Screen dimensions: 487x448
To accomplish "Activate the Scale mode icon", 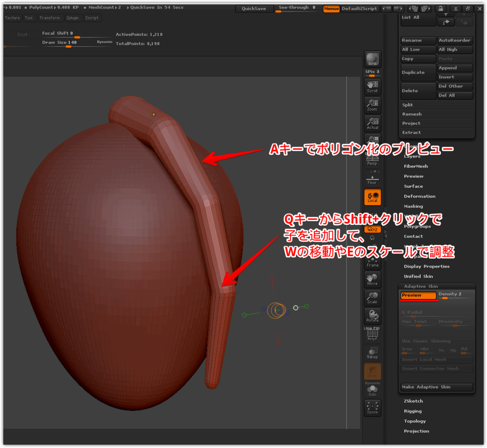I will pyautogui.click(x=372, y=298).
